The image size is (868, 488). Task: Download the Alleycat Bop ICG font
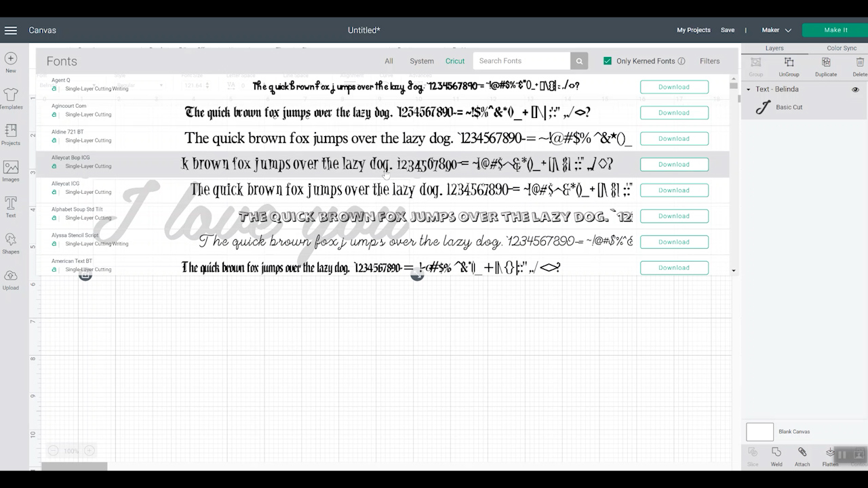pos(674,164)
